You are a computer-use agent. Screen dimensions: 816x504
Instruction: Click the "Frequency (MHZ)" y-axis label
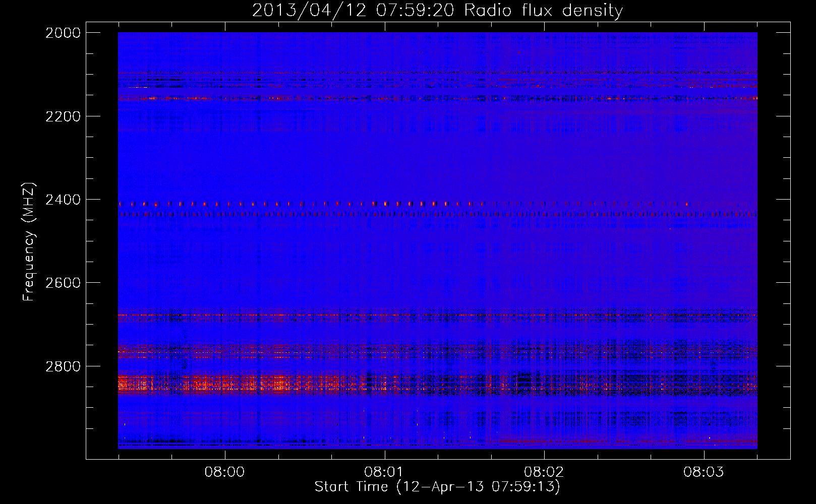point(29,241)
